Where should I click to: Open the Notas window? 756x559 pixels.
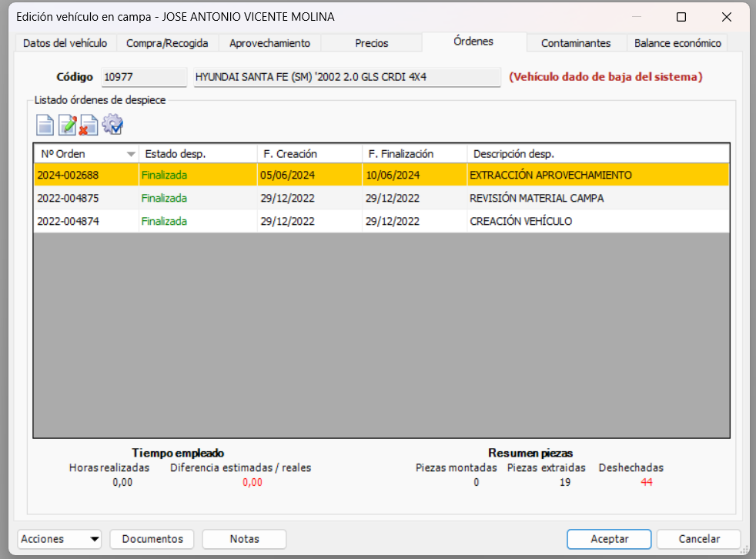(x=244, y=539)
